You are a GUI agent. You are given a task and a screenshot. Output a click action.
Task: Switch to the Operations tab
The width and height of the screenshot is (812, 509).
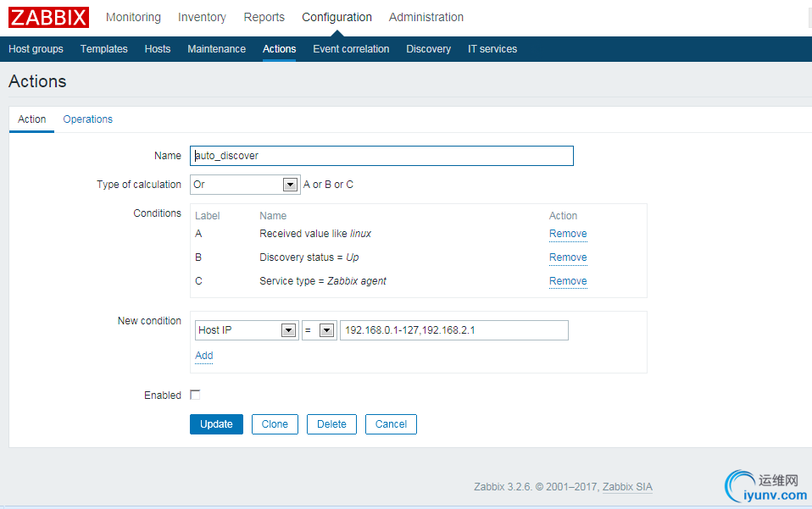click(87, 119)
